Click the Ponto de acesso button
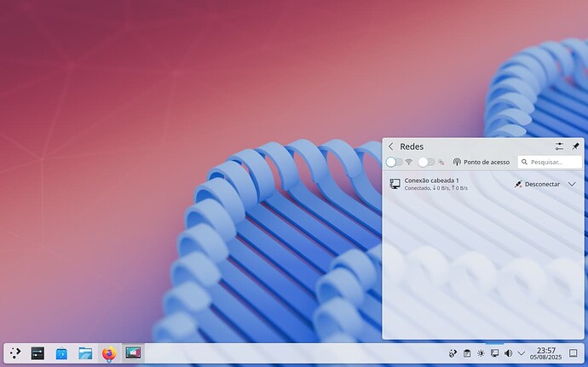This screenshot has height=367, width=588. [481, 162]
